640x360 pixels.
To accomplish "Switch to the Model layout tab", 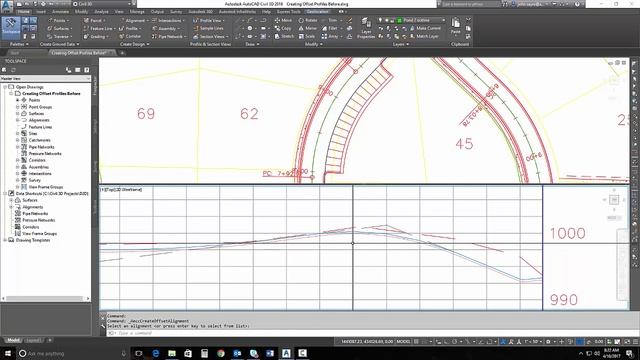I will point(13,340).
